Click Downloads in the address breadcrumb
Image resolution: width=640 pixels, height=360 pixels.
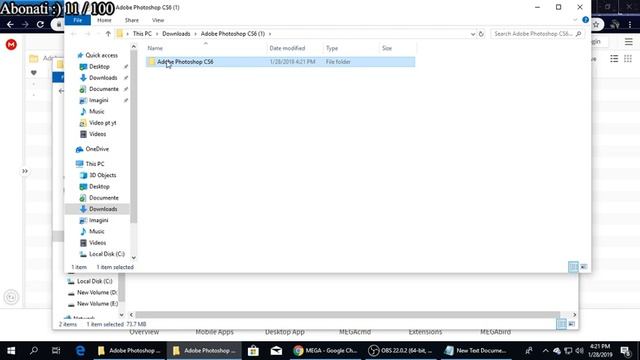click(x=176, y=34)
